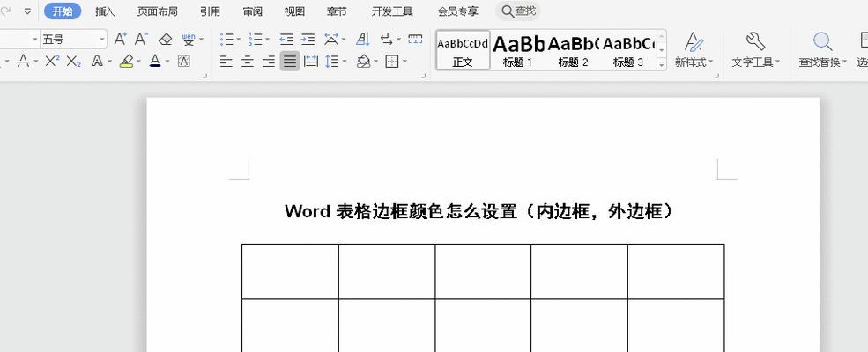The image size is (868, 352).
Task: Switch to the 审阅 tab
Action: [252, 11]
